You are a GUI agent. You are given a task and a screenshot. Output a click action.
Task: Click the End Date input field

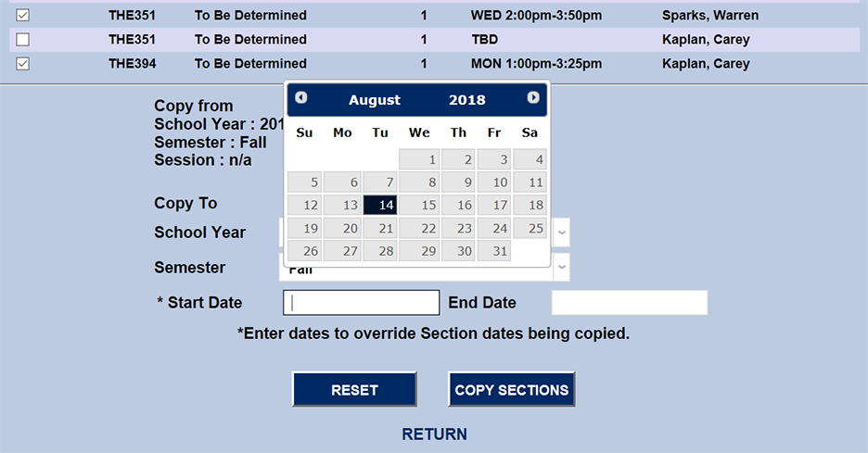(629, 303)
